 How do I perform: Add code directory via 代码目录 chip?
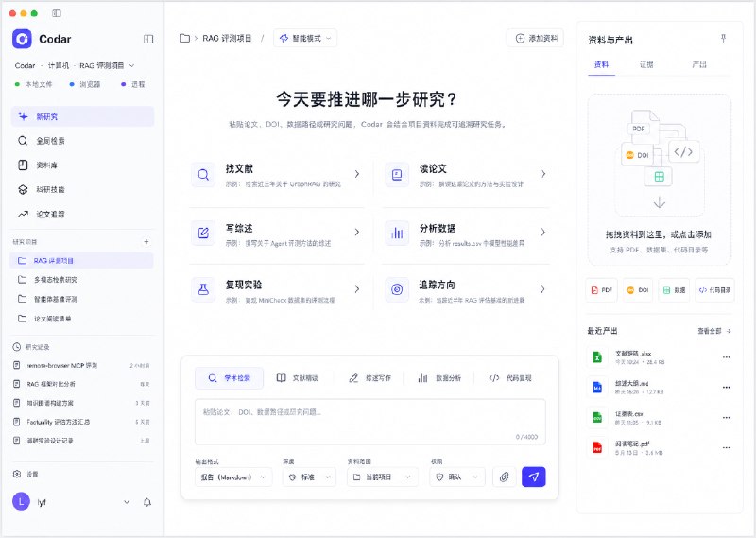(714, 290)
